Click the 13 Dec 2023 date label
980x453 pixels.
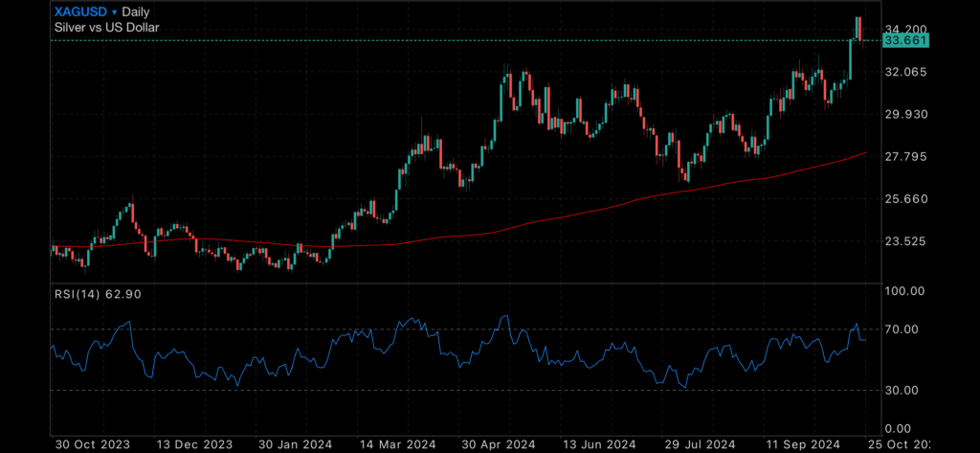coord(195,444)
